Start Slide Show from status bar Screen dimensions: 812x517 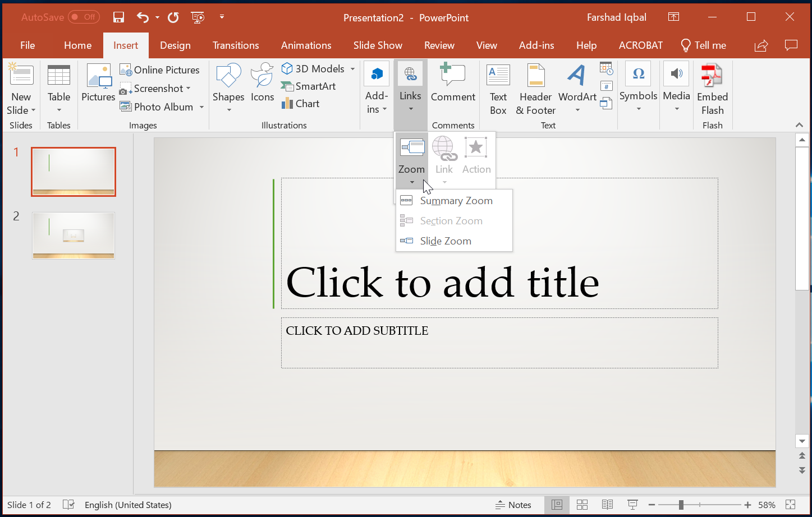[632, 505]
